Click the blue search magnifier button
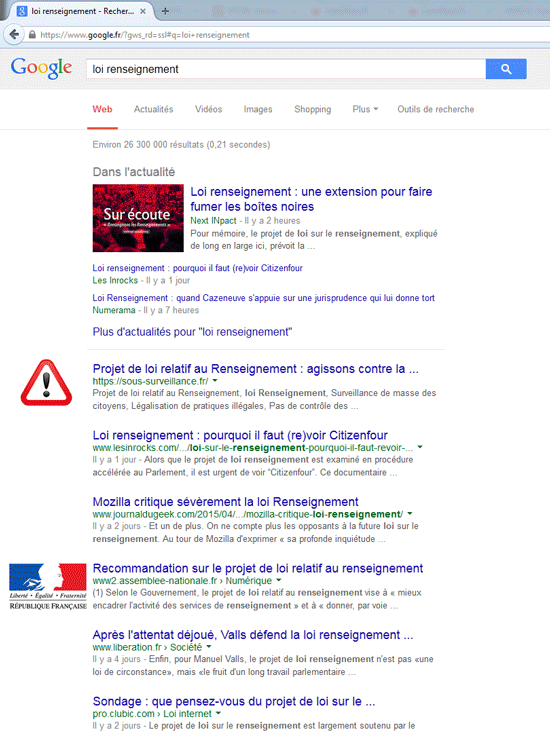550x733 pixels. click(x=506, y=69)
